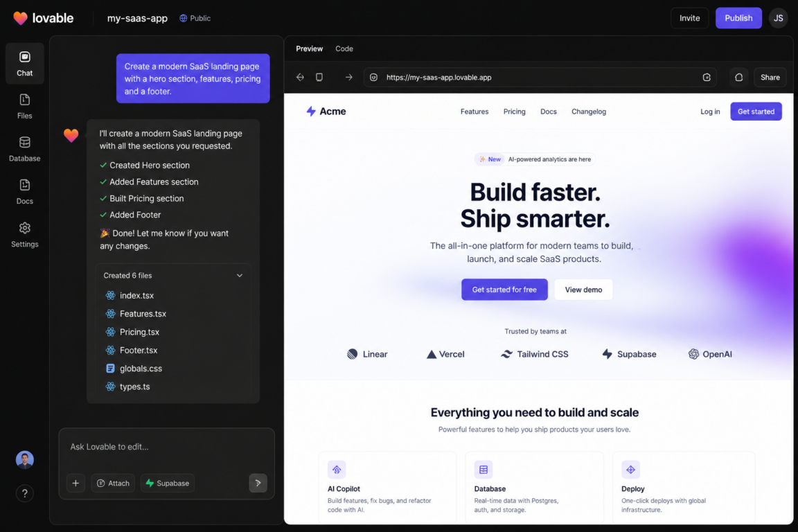Open the help question mark at bottom left
Screen dimensions: 798x532
point(24,493)
